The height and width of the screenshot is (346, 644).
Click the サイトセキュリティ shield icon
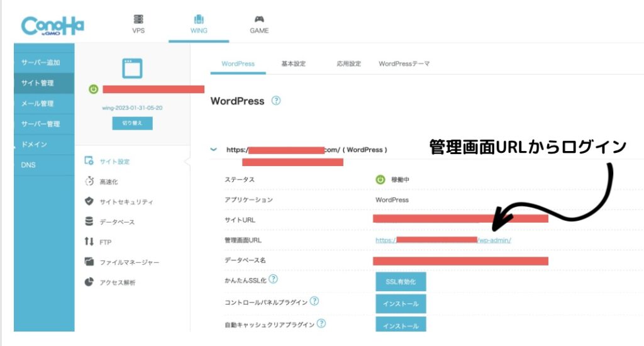(x=89, y=201)
